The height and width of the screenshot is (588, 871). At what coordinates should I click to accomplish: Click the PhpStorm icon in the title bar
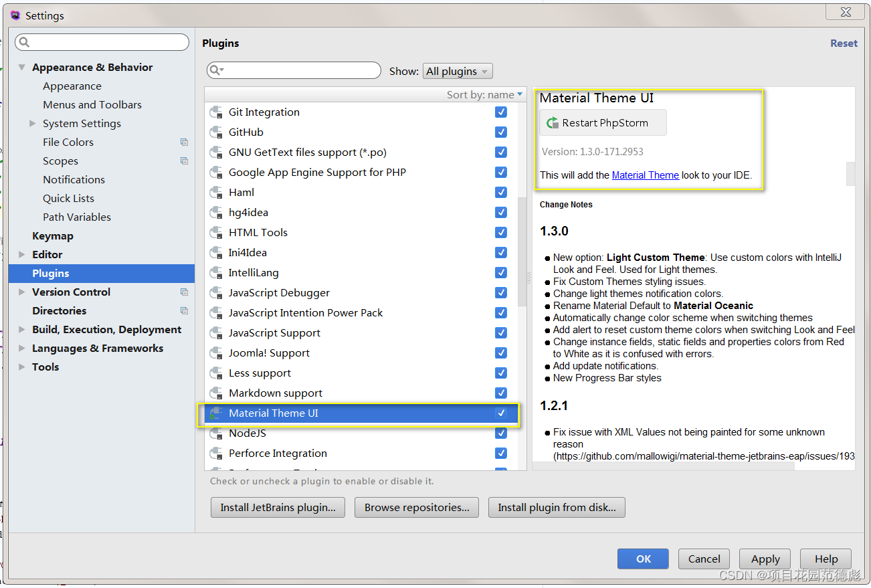[x=15, y=15]
